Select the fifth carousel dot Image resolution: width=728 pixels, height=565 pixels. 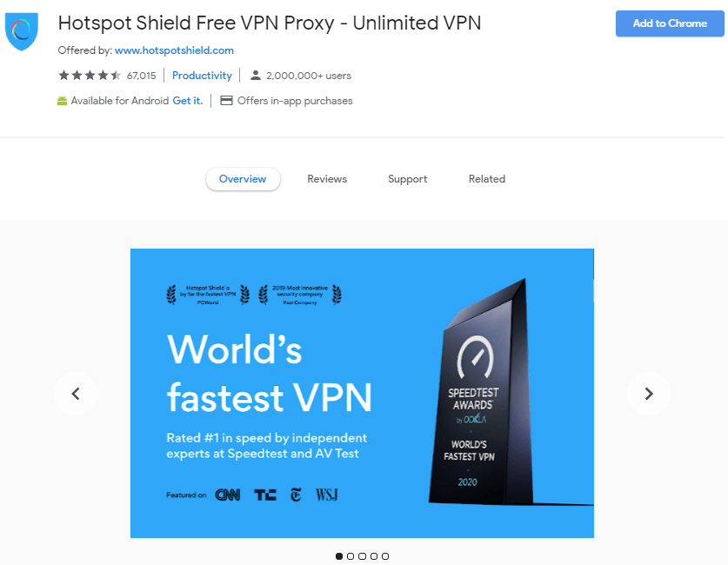click(x=385, y=556)
